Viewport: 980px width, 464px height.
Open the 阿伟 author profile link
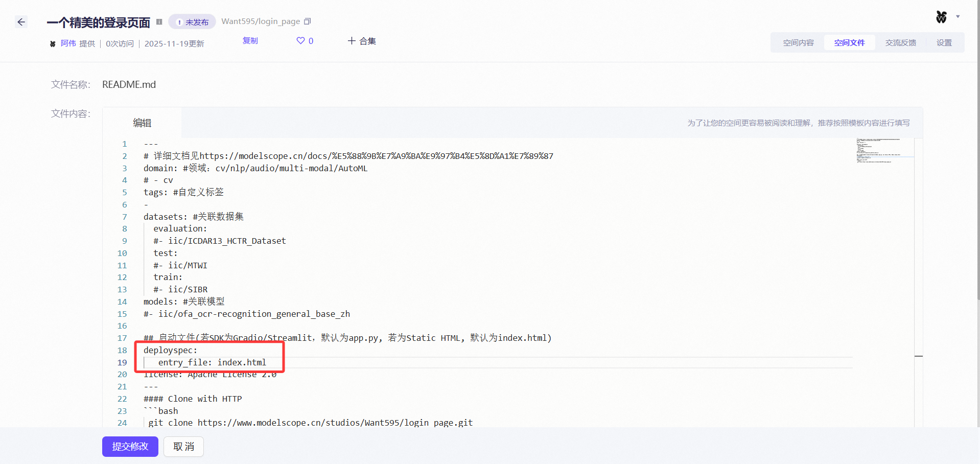coord(68,44)
